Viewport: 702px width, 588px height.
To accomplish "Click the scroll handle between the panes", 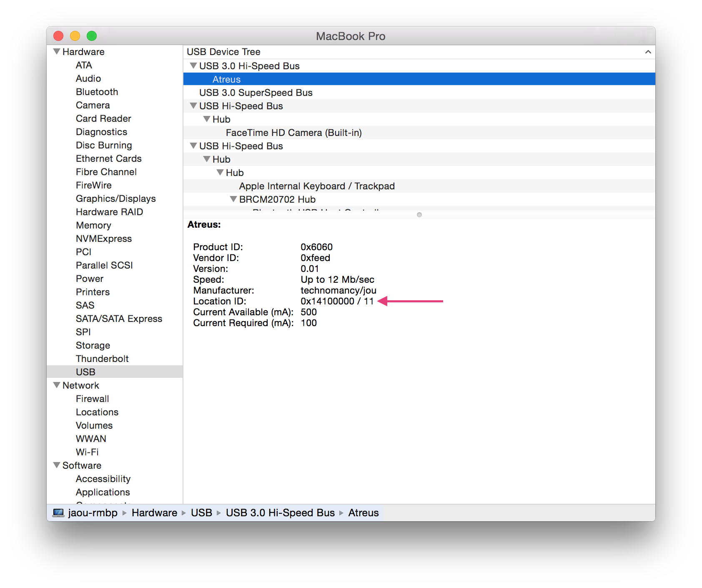I will tap(419, 215).
